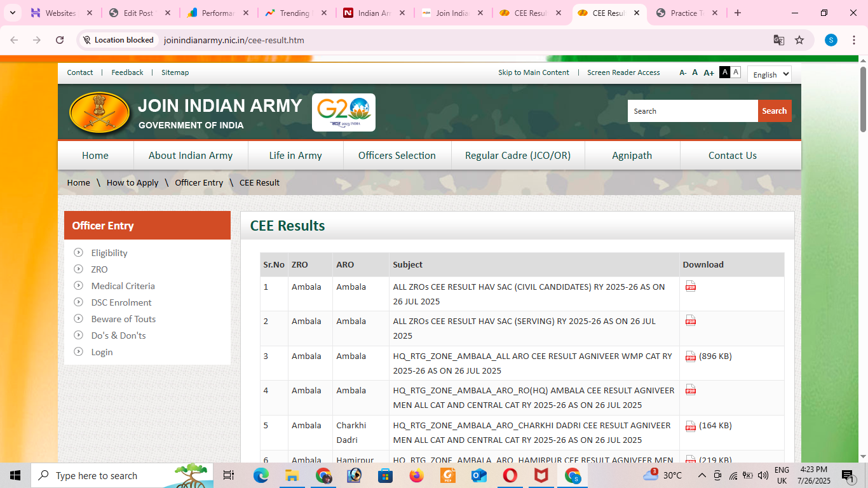Open the notification center icon
The width and height of the screenshot is (868, 488).
[x=847, y=475]
